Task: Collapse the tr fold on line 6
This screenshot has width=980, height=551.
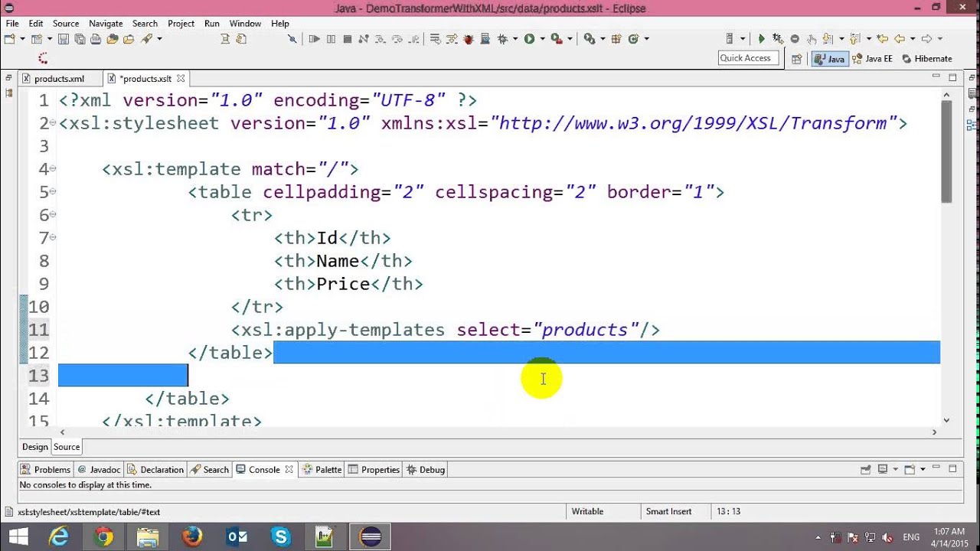Action: pos(53,214)
